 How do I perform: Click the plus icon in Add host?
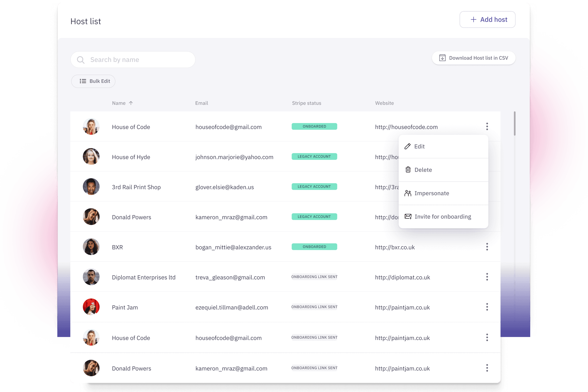[x=473, y=19]
